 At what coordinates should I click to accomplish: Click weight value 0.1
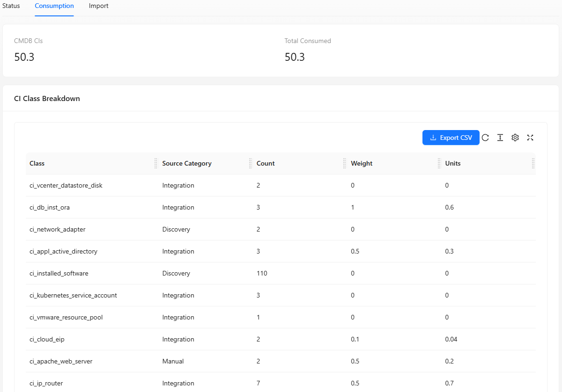click(x=355, y=339)
